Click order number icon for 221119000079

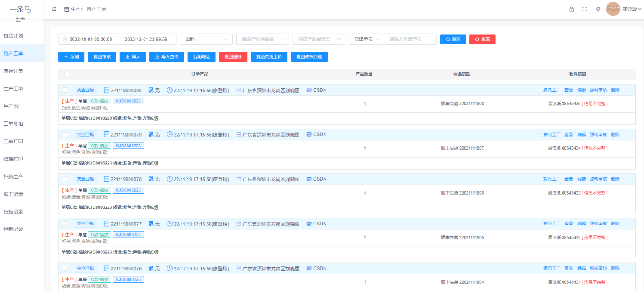pyautogui.click(x=106, y=135)
